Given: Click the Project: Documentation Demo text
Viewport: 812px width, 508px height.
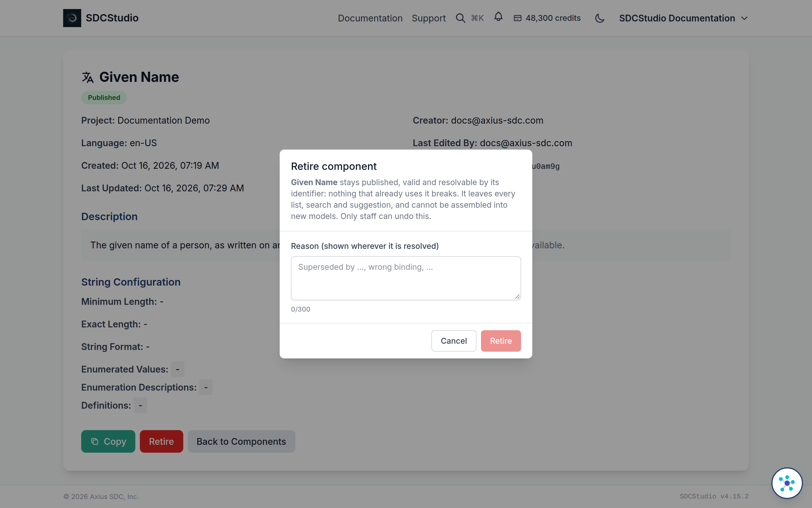Looking at the screenshot, I should tap(145, 120).
